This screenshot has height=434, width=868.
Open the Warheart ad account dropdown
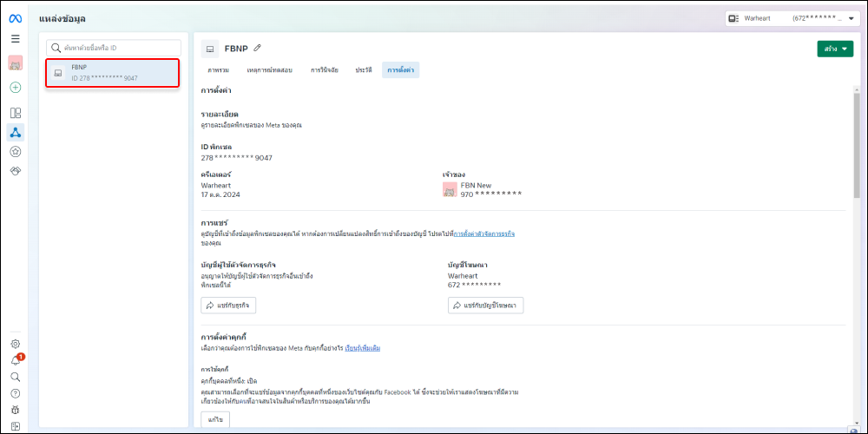click(x=792, y=18)
